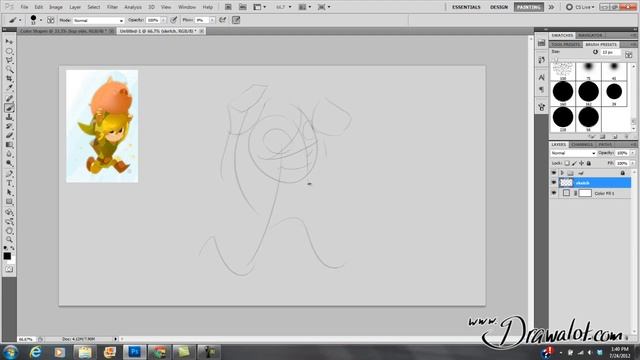Switch to the Design workspace
This screenshot has height=360, width=640.
click(499, 7)
